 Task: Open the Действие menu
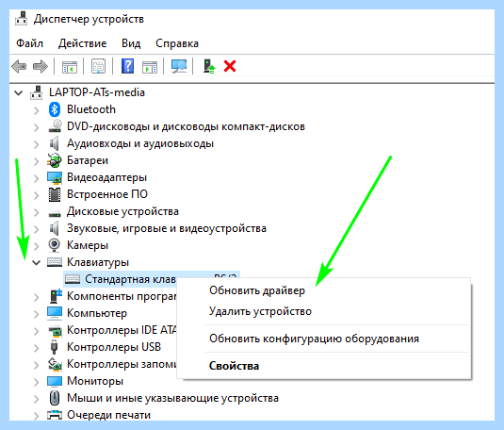[82, 43]
